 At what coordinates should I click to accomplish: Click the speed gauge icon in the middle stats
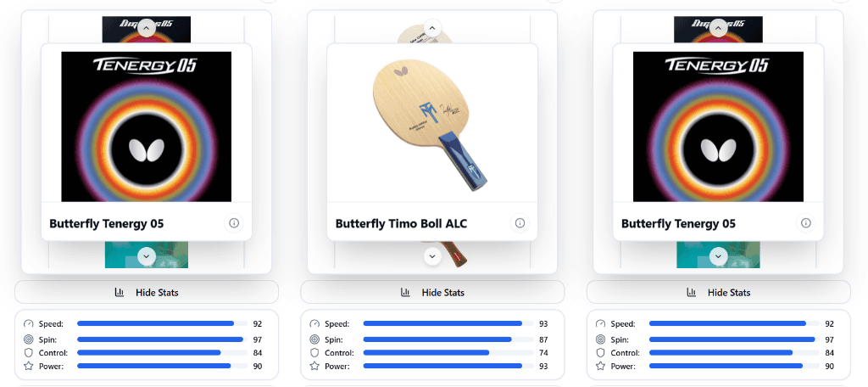314,324
